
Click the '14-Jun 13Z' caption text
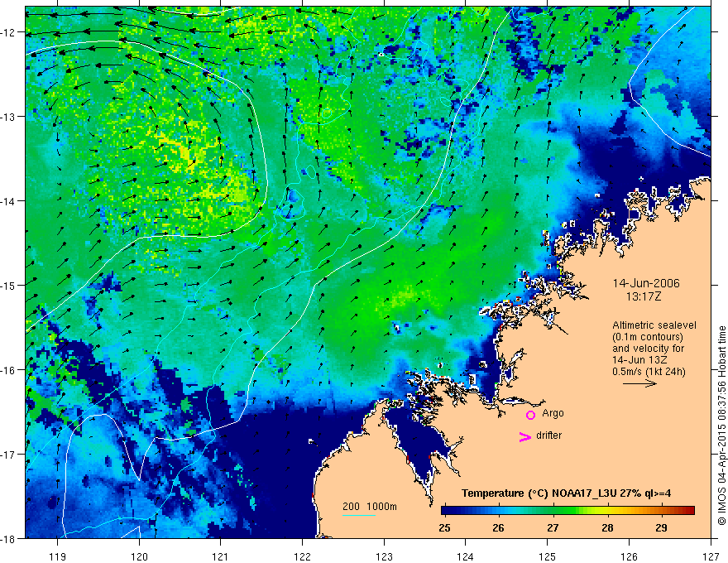(x=638, y=360)
